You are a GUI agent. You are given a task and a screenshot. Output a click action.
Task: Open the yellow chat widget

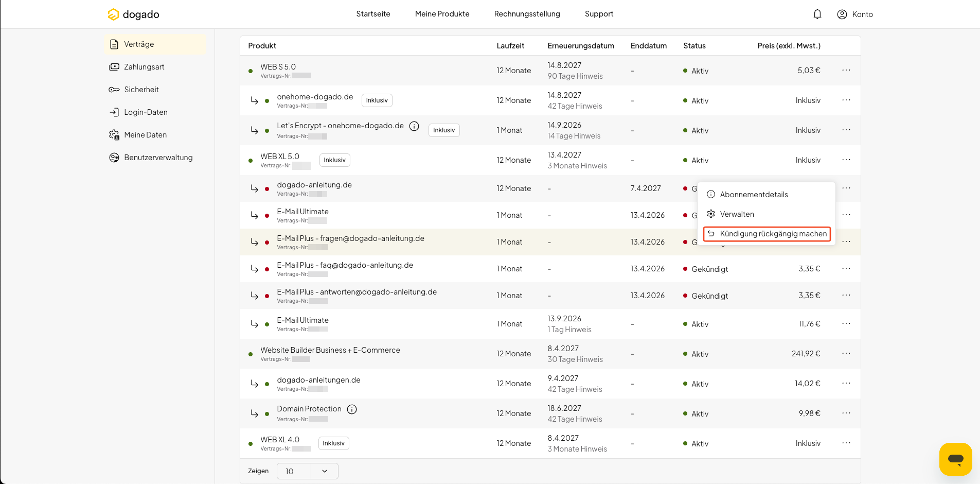click(x=955, y=459)
